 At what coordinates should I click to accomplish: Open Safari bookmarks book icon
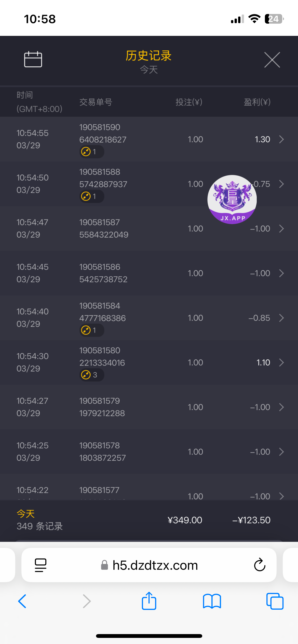pyautogui.click(x=212, y=601)
